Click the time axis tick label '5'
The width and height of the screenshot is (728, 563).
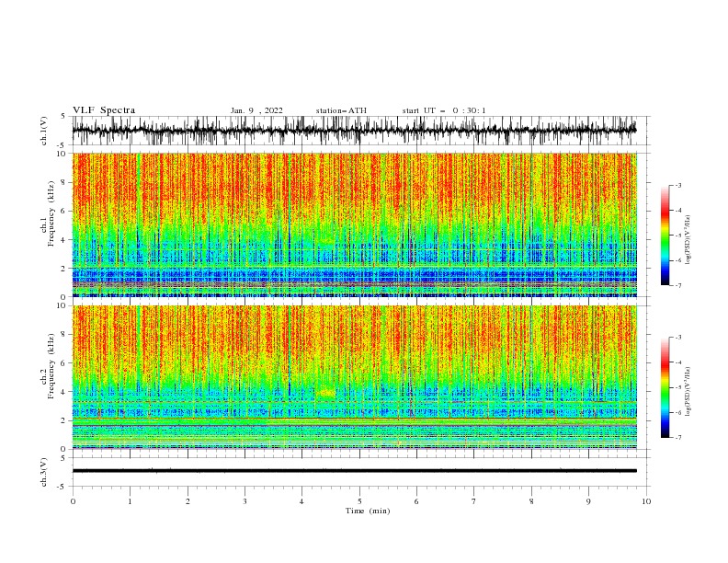359,501
